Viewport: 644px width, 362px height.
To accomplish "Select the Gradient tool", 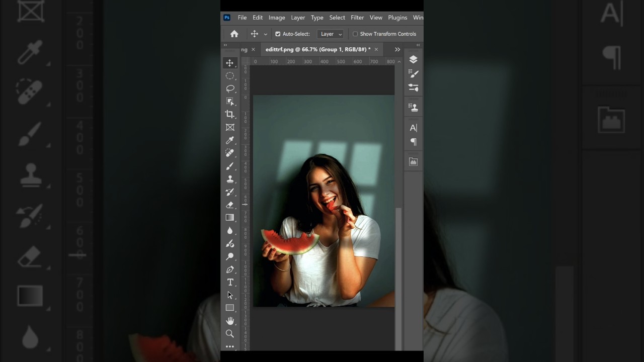I will coord(230,218).
